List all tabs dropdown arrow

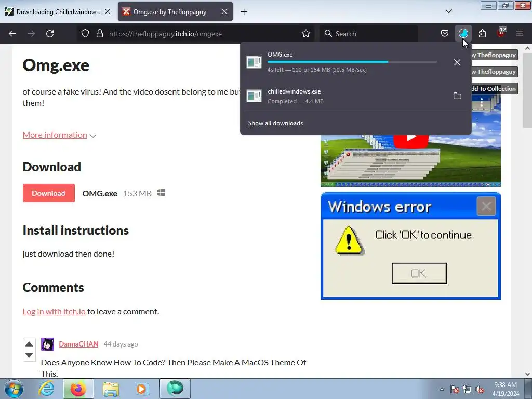pyautogui.click(x=448, y=11)
